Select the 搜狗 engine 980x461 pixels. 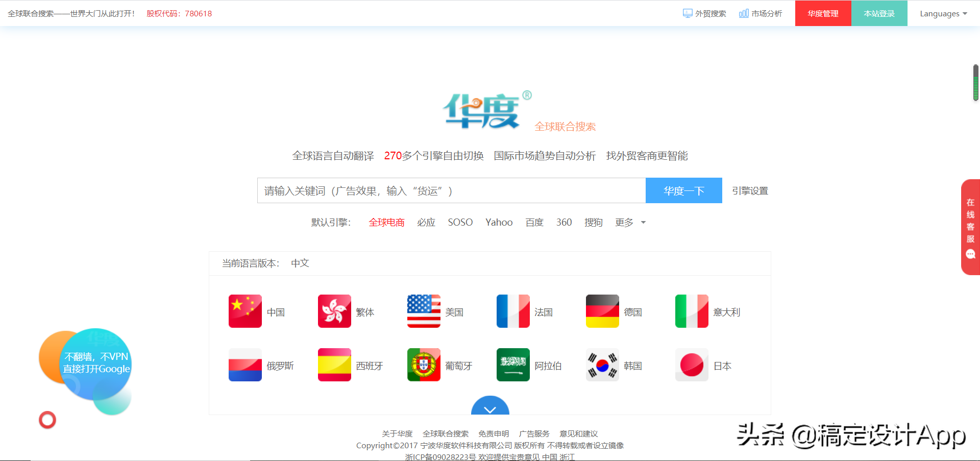pyautogui.click(x=594, y=222)
